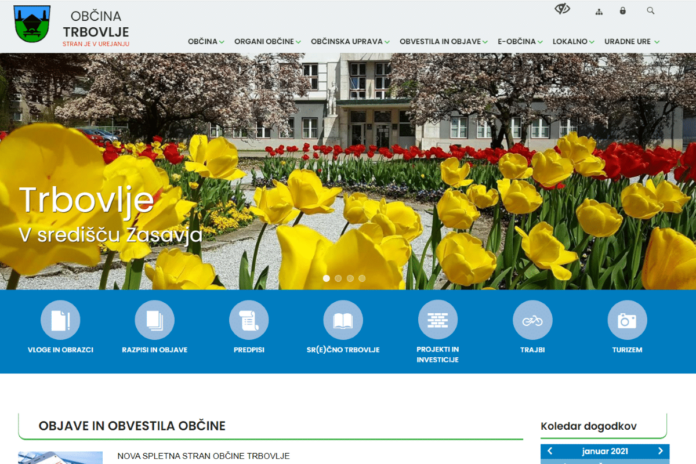Screen dimensions: 696x464
Task: Select the fourth carousel slide dot
Action: tap(362, 278)
